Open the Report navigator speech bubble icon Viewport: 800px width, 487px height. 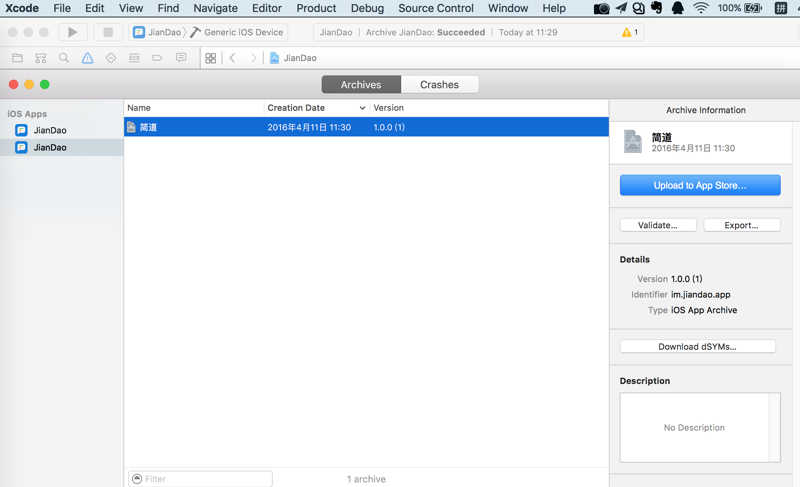click(x=181, y=58)
